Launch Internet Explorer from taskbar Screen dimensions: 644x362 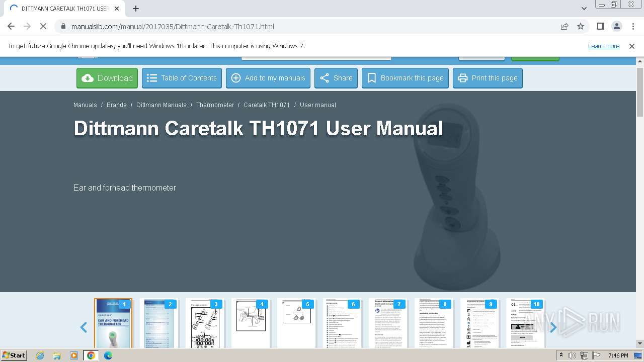40,355
